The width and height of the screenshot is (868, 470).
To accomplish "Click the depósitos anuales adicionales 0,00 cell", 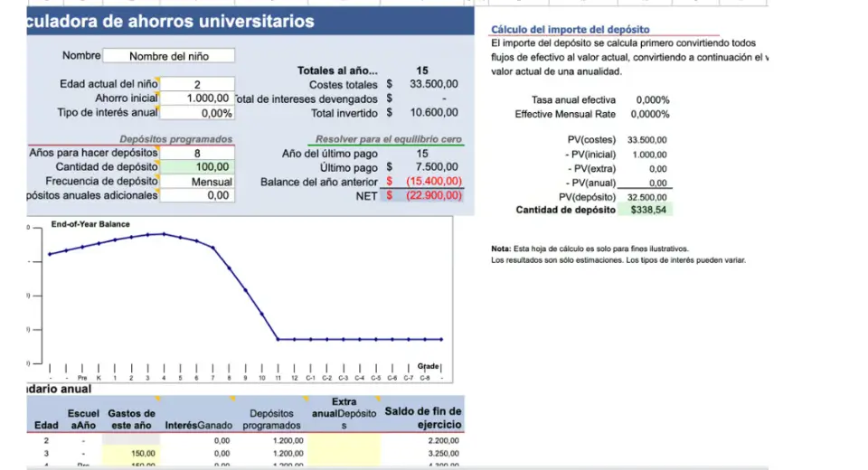I will pyautogui.click(x=196, y=195).
